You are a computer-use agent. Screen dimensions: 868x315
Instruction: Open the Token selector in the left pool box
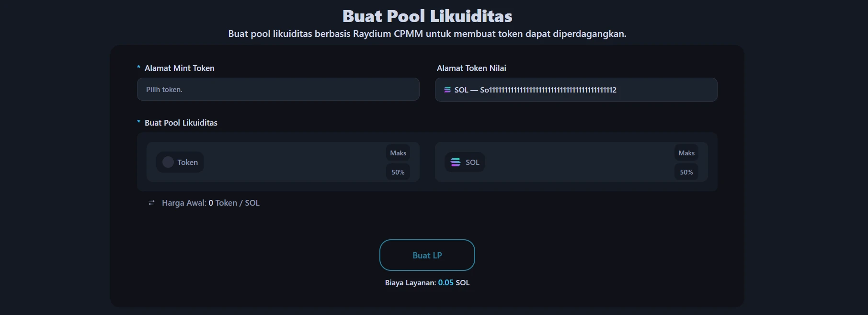[180, 162]
